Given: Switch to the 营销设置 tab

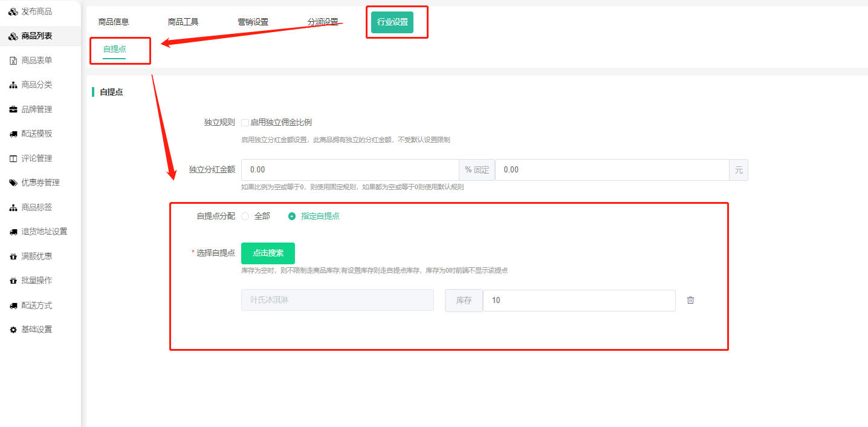Looking at the screenshot, I should coord(253,22).
